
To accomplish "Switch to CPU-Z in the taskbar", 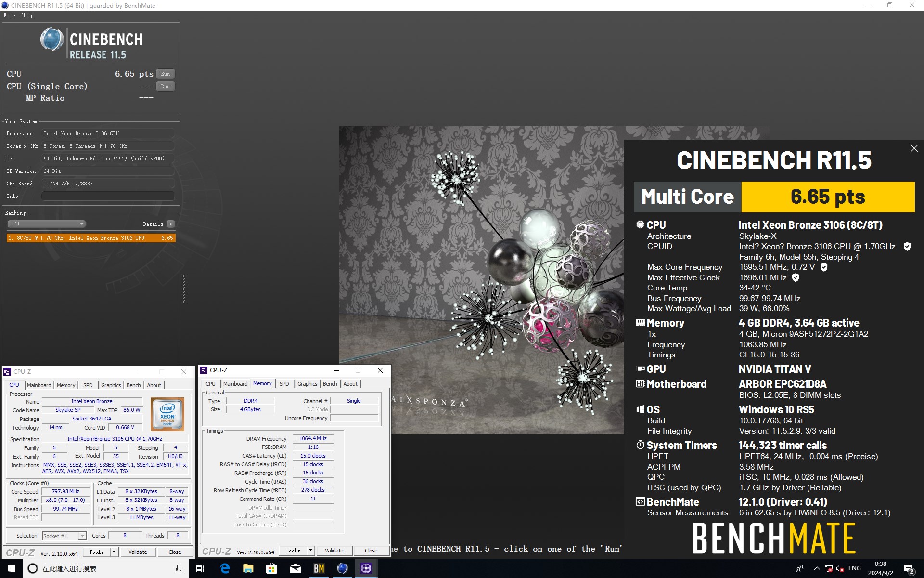I will point(366,568).
